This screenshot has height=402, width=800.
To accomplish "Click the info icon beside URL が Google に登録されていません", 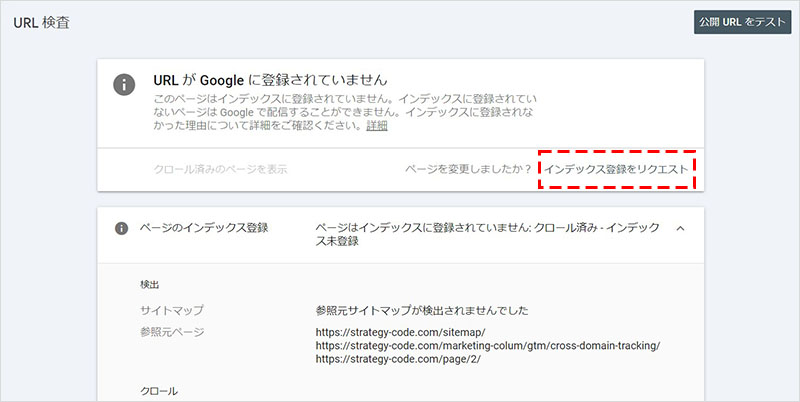I will click(x=124, y=84).
